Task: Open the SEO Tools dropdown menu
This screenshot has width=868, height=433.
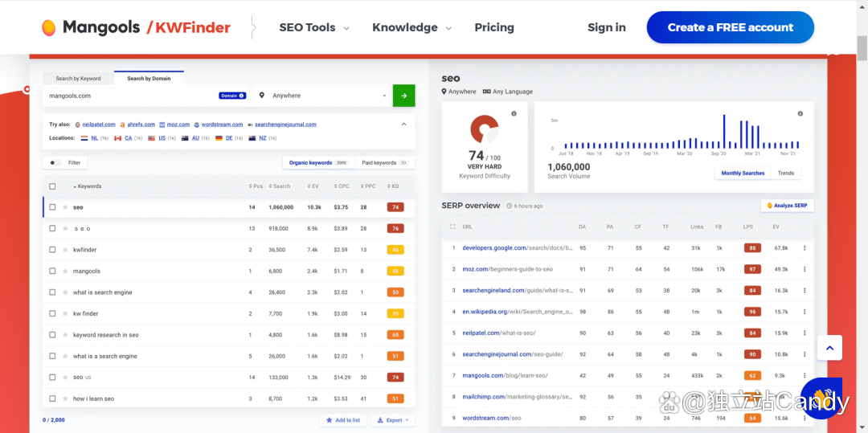Action: tap(314, 27)
